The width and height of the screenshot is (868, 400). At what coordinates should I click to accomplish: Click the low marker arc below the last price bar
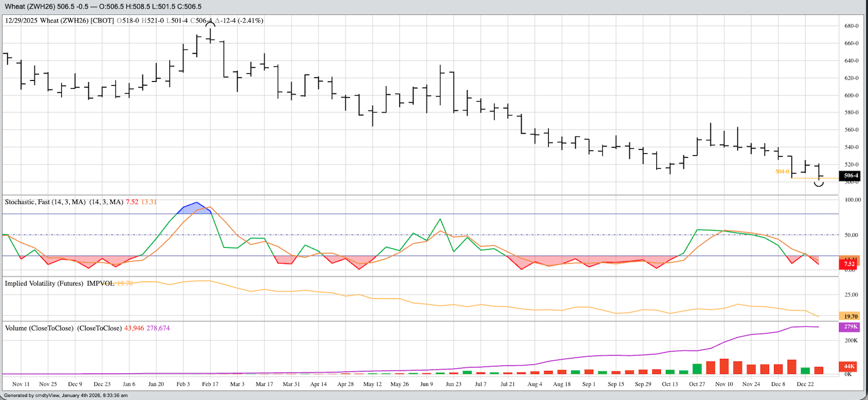pos(819,184)
